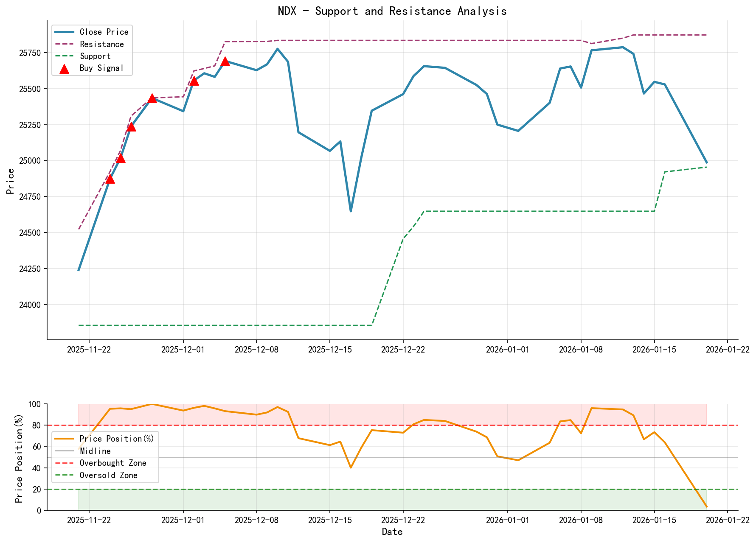The image size is (756, 543).
Task: Click the green Support line sample in legend
Action: [x=64, y=56]
